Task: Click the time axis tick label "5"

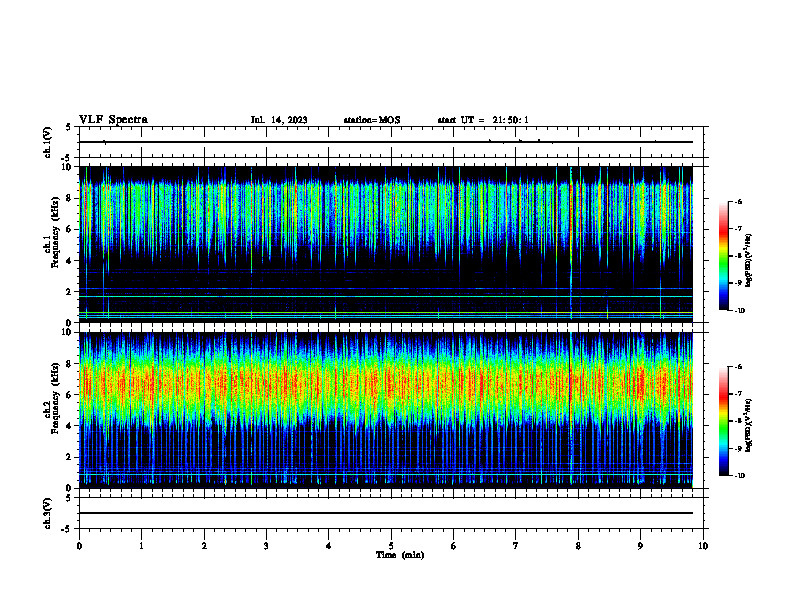Action: (x=391, y=546)
